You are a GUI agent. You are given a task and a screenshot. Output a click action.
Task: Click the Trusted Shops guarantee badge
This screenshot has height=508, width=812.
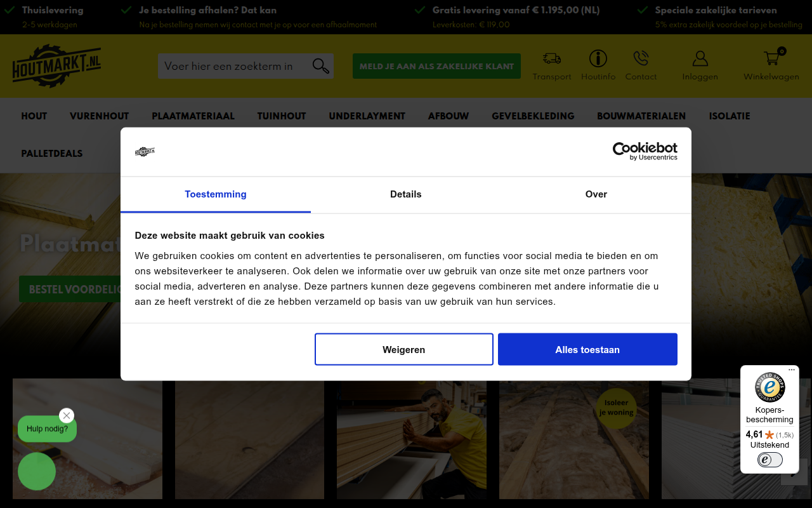click(769, 387)
